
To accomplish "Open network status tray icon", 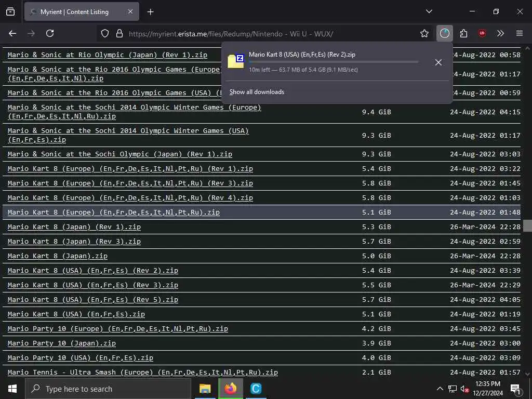I will point(453,389).
